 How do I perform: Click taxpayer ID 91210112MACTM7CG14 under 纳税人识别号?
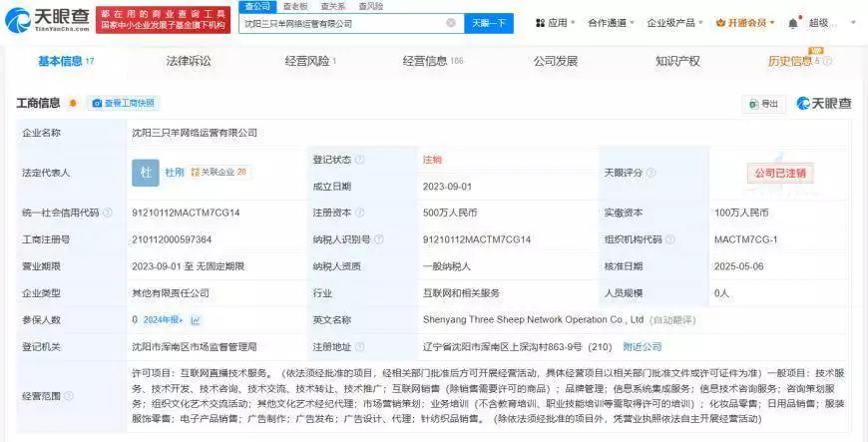click(x=477, y=239)
